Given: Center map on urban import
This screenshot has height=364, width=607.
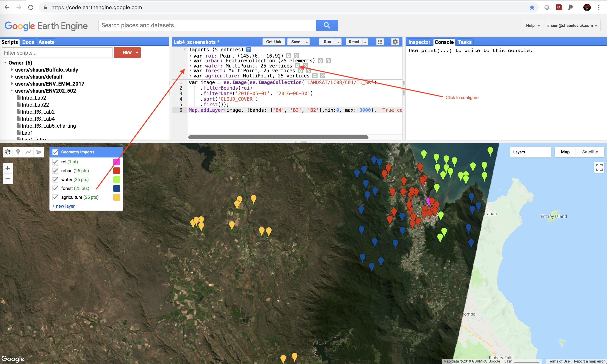Looking at the screenshot, I should 328,61.
